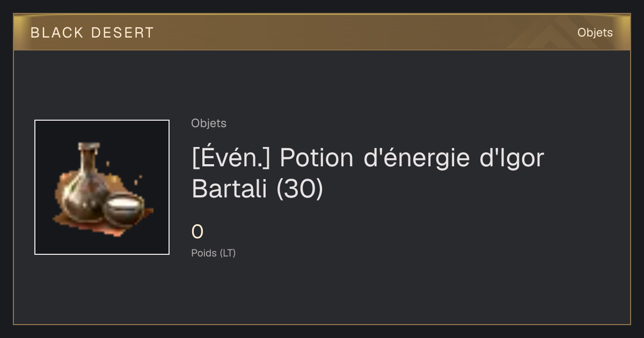Click the (30) quantity in the title

(x=300, y=189)
